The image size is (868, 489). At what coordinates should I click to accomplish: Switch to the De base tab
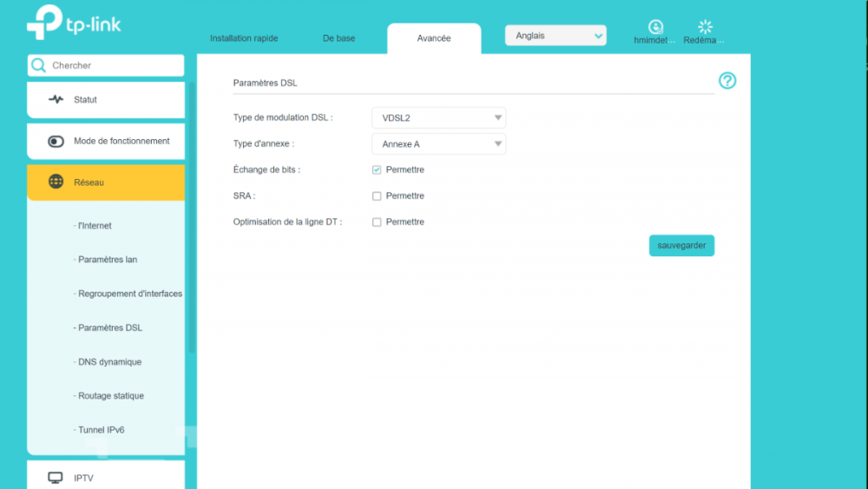(339, 38)
